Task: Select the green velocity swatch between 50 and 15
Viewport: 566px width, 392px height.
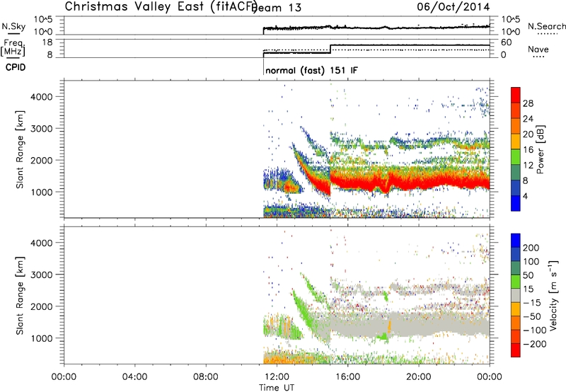Action: (516, 282)
